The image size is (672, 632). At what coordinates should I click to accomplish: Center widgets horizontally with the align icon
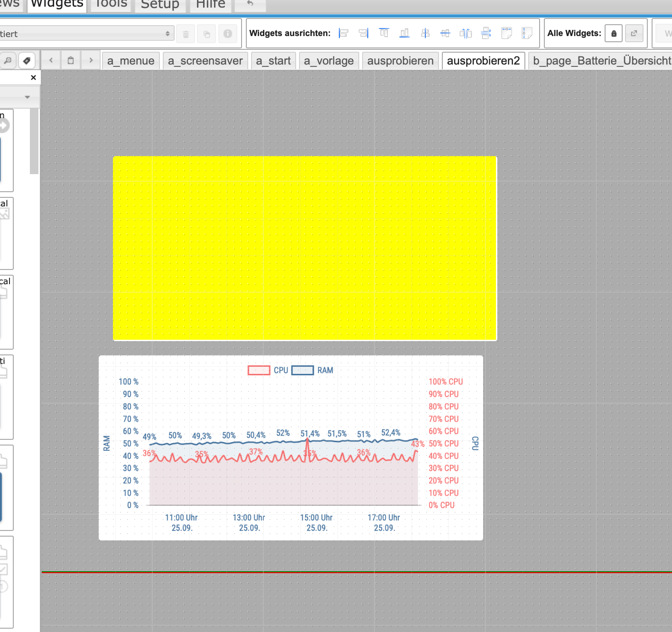(425, 33)
